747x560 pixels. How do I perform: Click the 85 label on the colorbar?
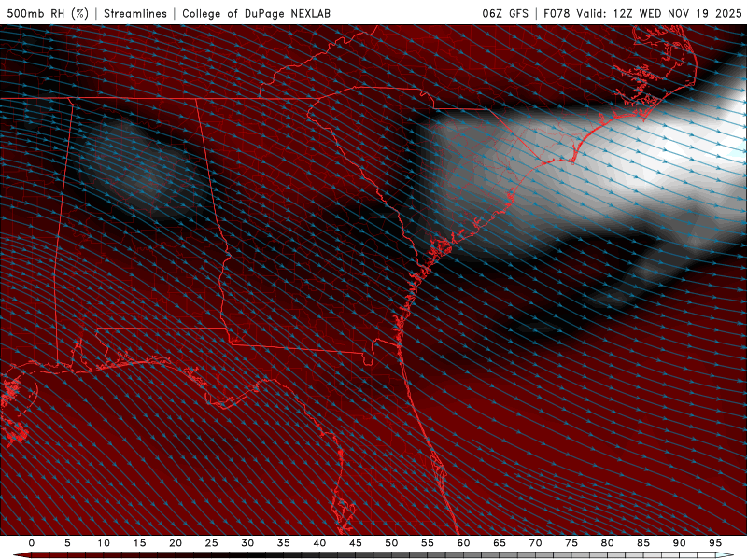[643, 543]
